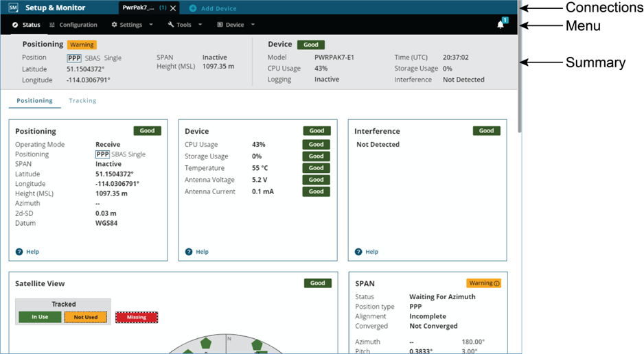Click the Antenna Current value 0.1 mA

click(263, 191)
